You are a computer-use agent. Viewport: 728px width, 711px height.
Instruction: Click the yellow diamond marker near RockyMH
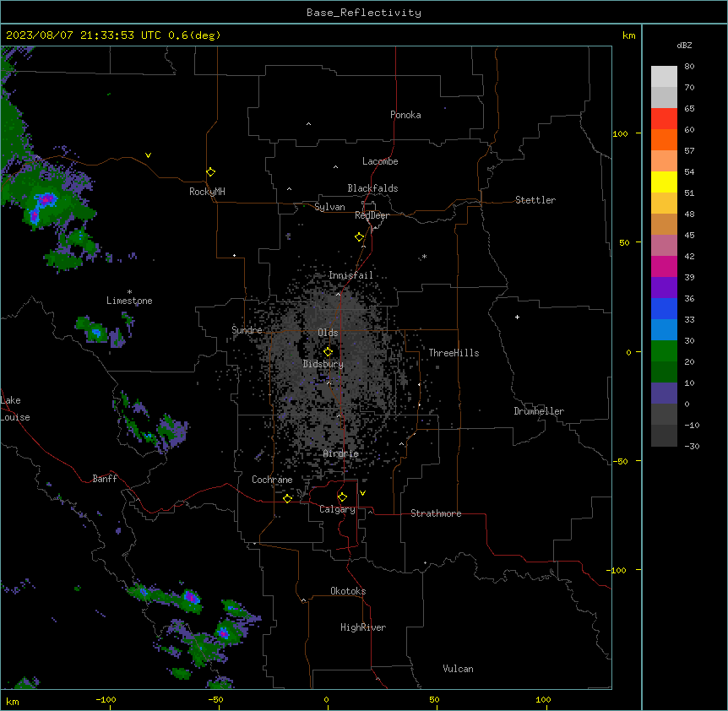(x=211, y=172)
